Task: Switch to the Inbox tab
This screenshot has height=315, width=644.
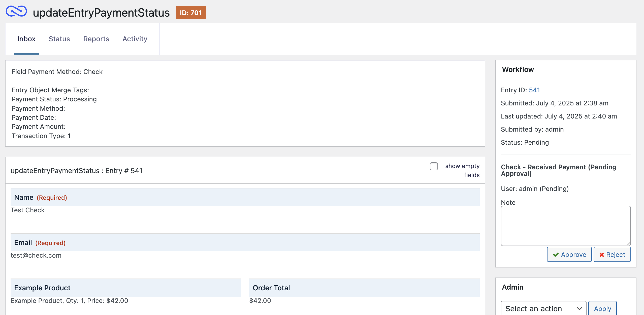Action: coord(26,39)
